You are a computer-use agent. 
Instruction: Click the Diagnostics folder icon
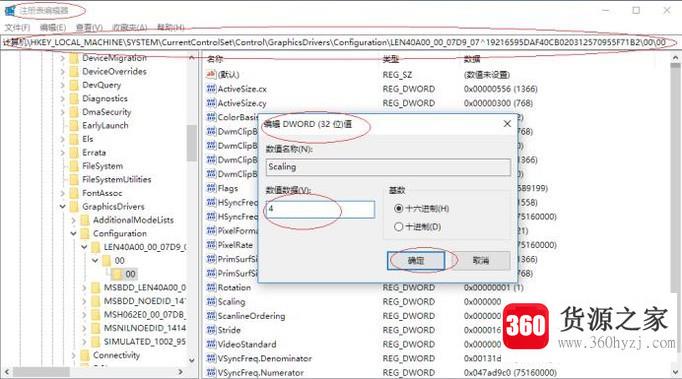point(74,98)
